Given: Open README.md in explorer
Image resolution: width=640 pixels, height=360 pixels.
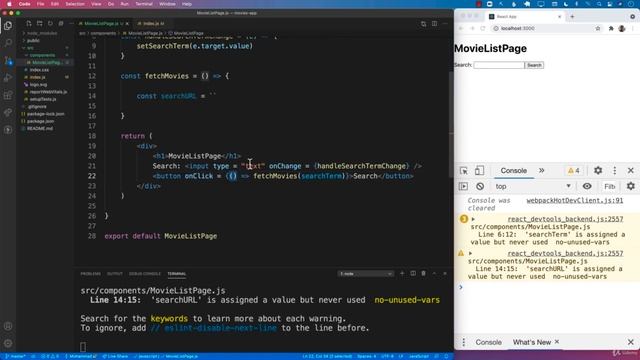Looking at the screenshot, I should coord(40,129).
